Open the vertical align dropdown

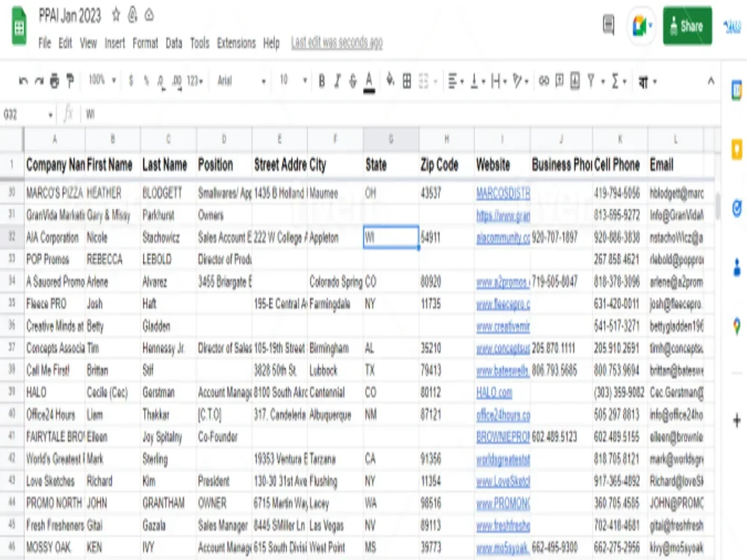tap(478, 81)
